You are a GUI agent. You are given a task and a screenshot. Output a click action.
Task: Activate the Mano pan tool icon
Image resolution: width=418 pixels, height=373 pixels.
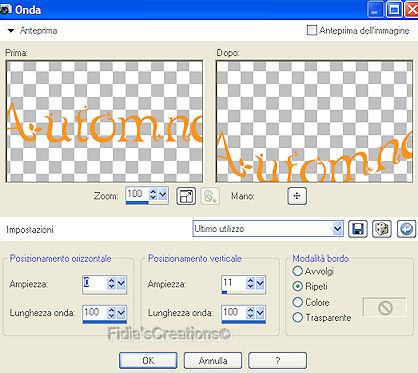click(297, 196)
